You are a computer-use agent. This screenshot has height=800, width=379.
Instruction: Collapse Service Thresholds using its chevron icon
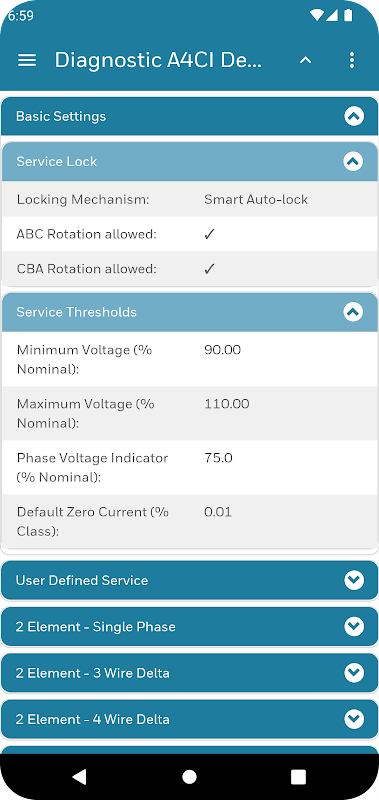(x=353, y=312)
